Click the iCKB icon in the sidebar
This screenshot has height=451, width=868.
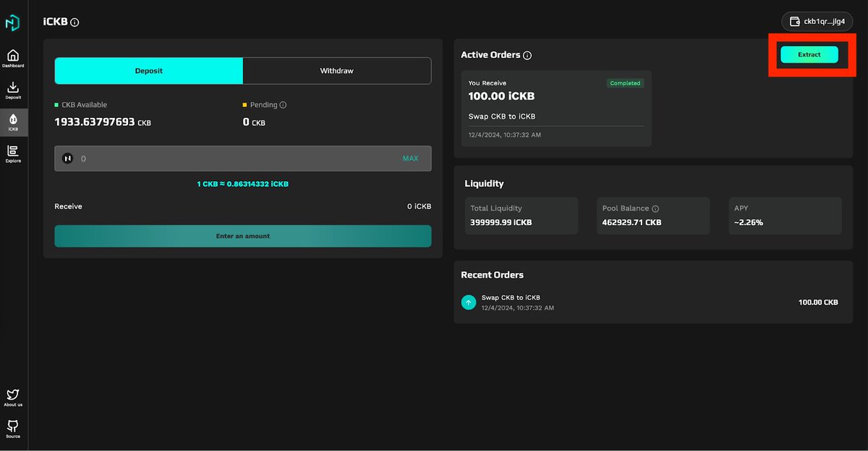click(13, 122)
